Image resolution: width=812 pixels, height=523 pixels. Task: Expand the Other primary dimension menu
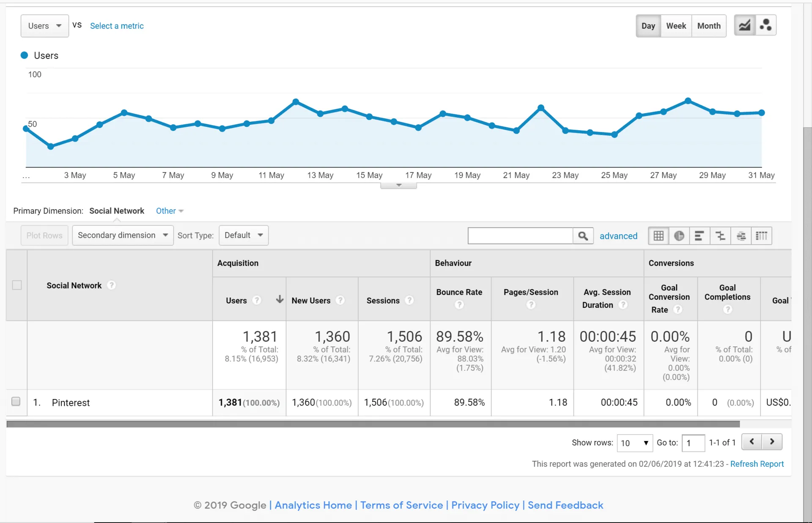(170, 211)
